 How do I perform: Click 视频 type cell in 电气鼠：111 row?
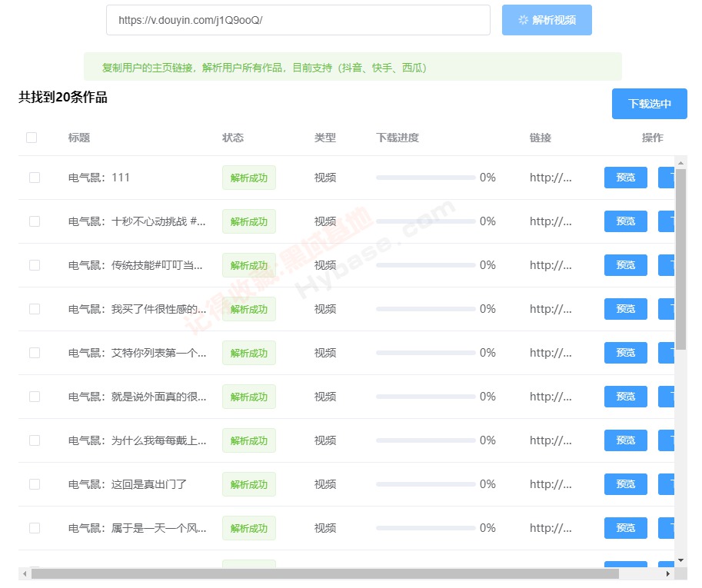(x=325, y=178)
